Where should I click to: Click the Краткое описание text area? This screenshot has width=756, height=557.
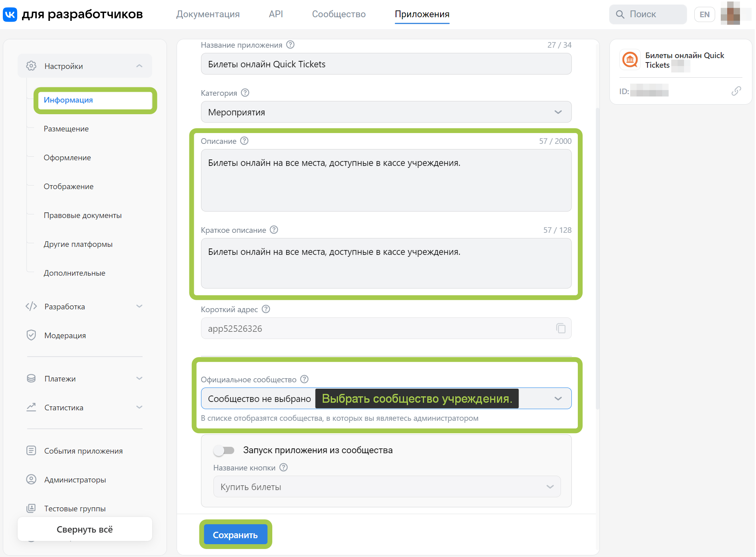[386, 263]
